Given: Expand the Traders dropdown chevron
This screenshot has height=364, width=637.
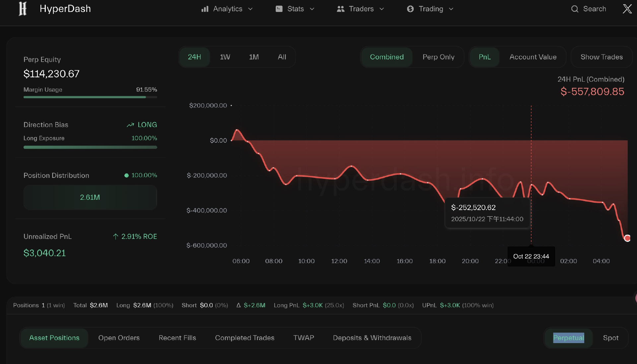Looking at the screenshot, I should [382, 9].
